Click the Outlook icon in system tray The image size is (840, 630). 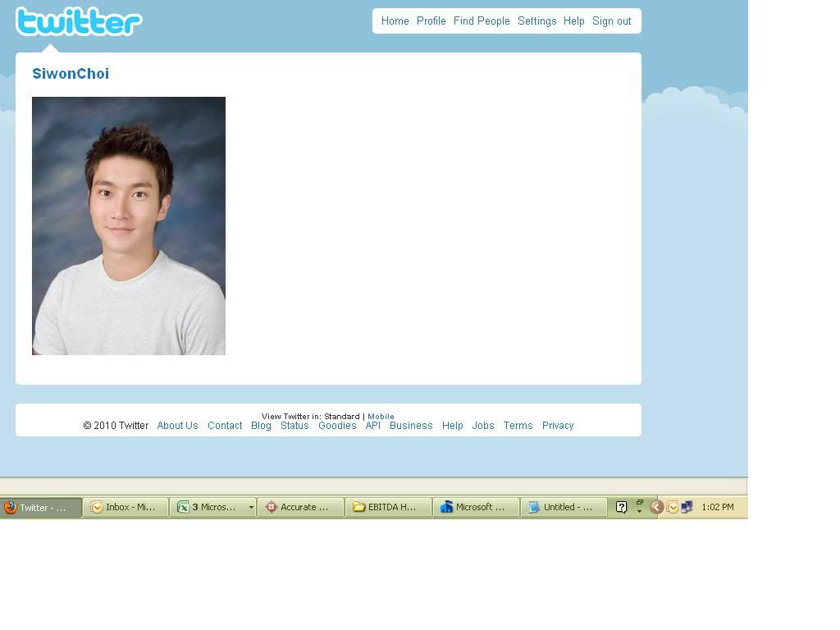pos(673,507)
